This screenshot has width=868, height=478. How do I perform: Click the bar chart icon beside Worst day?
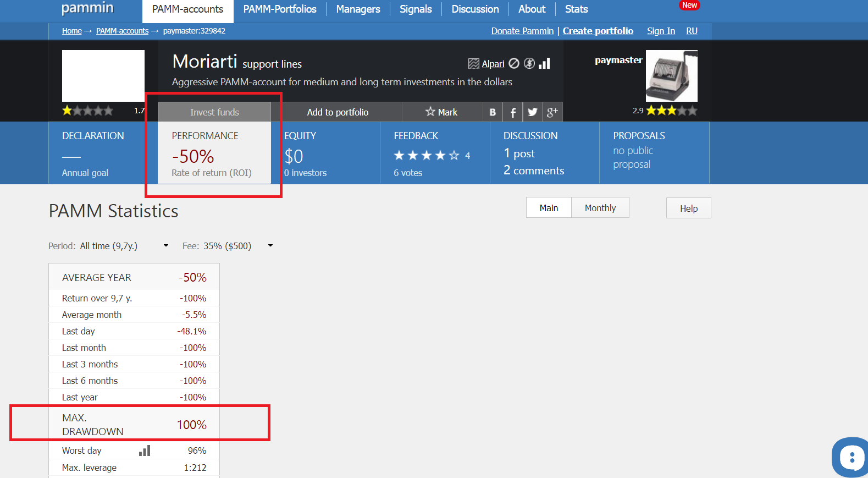[x=145, y=451]
